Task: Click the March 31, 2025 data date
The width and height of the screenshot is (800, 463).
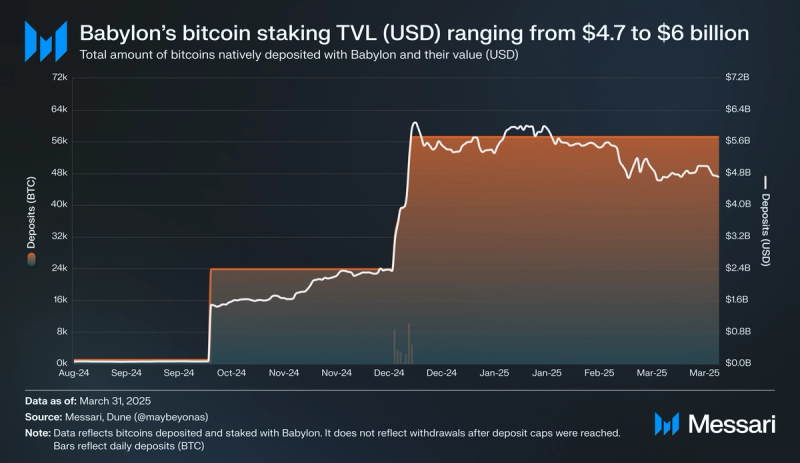Action: click(115, 401)
